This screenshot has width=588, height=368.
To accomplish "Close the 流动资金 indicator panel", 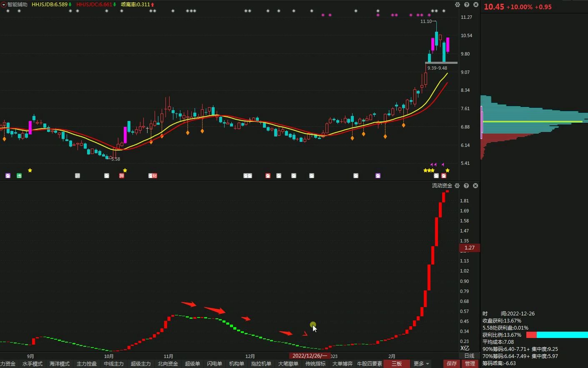I will click(475, 186).
